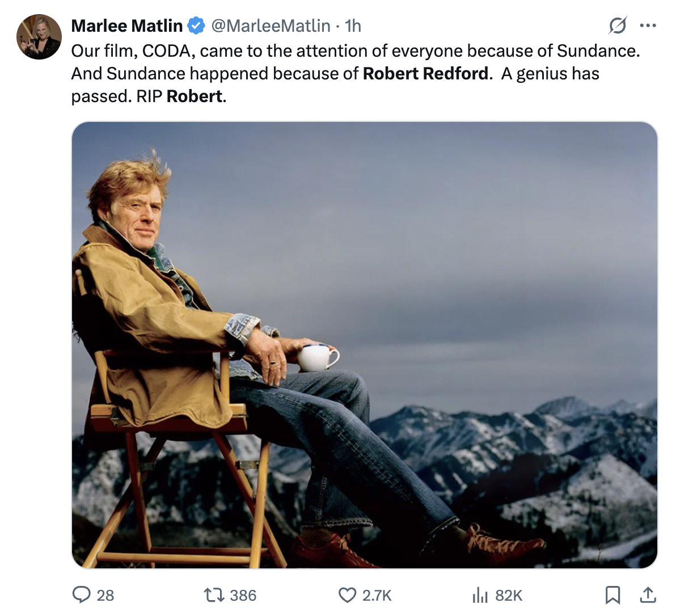Open the three-dot More menu
This screenshot has height=616, width=676.
[x=648, y=26]
